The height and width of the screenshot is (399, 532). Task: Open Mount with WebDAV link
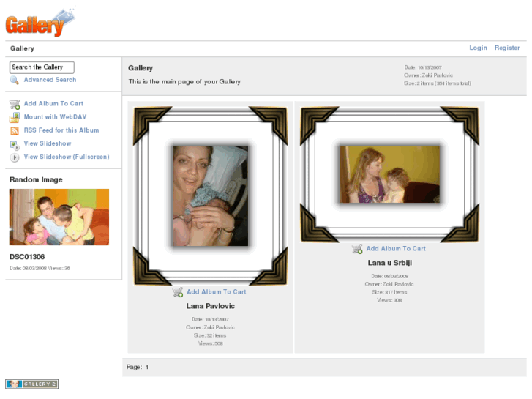click(55, 117)
